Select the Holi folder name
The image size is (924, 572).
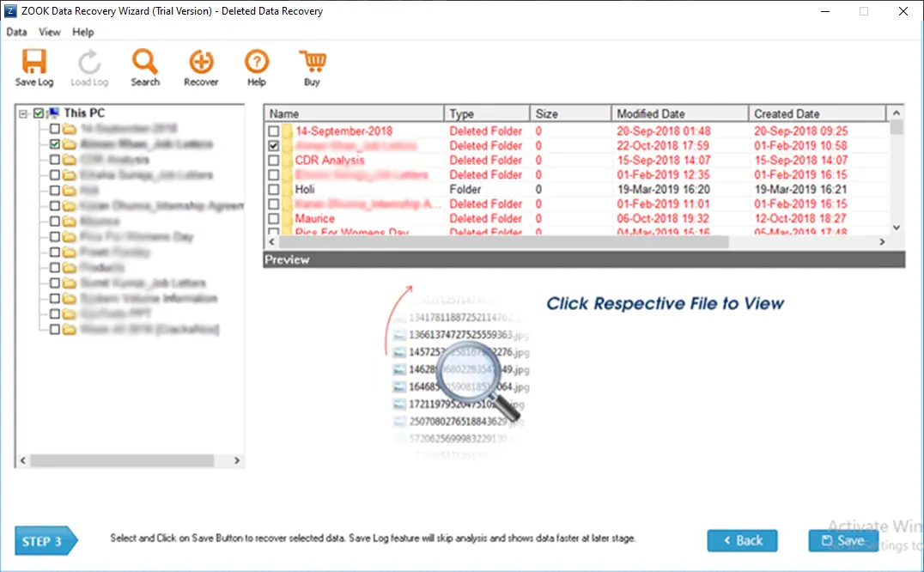coord(305,189)
